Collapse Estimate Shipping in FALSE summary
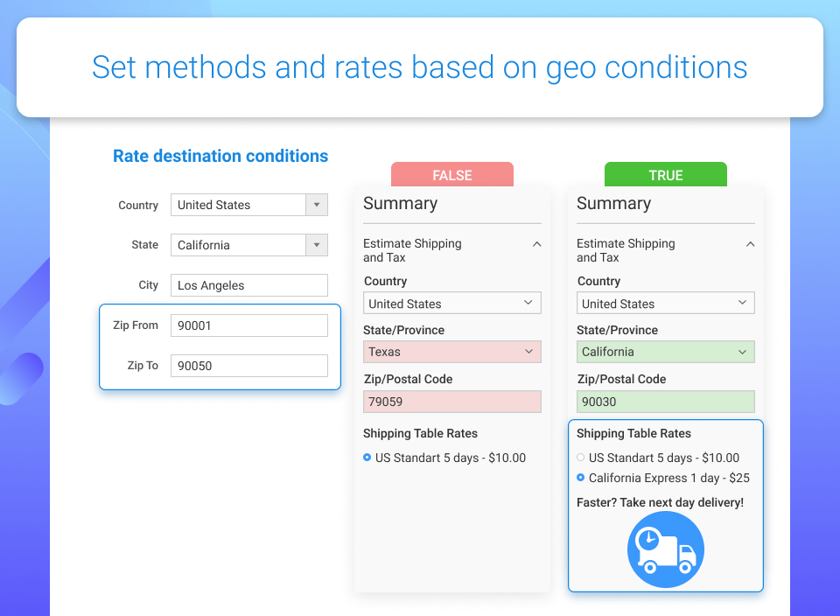840x616 pixels. pyautogui.click(x=536, y=245)
